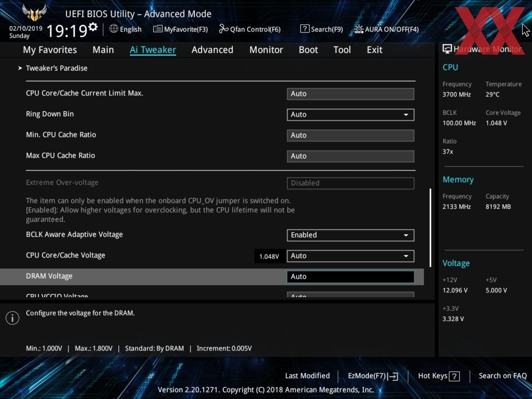Click the Max CPU Cache Ratio label
The image size is (532, 399).
click(61, 155)
